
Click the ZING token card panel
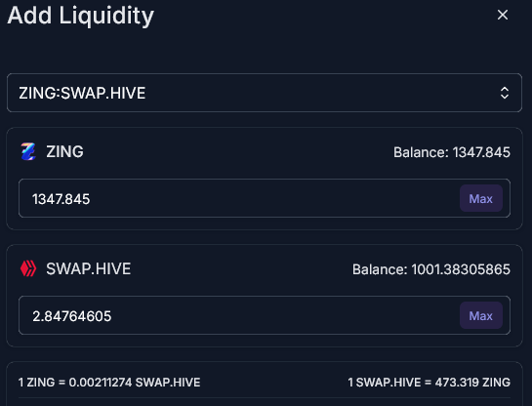pyautogui.click(x=265, y=179)
